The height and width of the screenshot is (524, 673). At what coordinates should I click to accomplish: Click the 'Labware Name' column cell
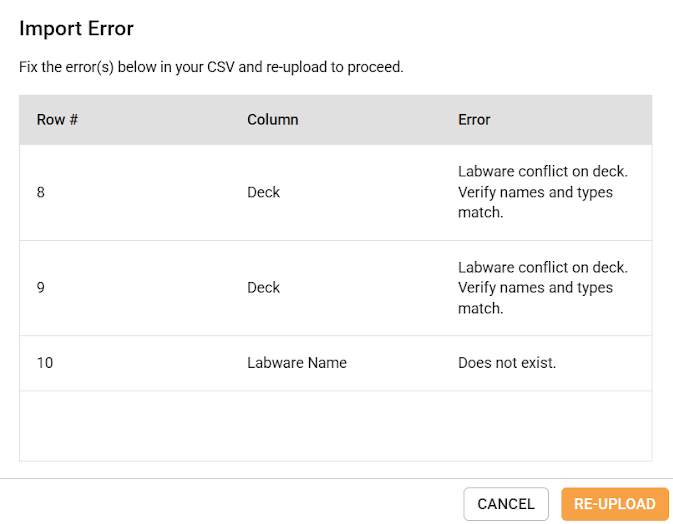[x=297, y=363]
